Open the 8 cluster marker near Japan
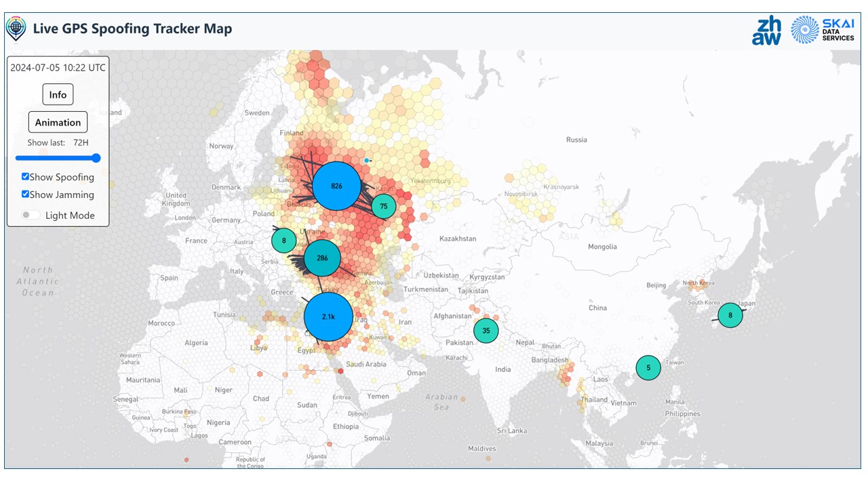The height and width of the screenshot is (488, 868). coord(730,314)
